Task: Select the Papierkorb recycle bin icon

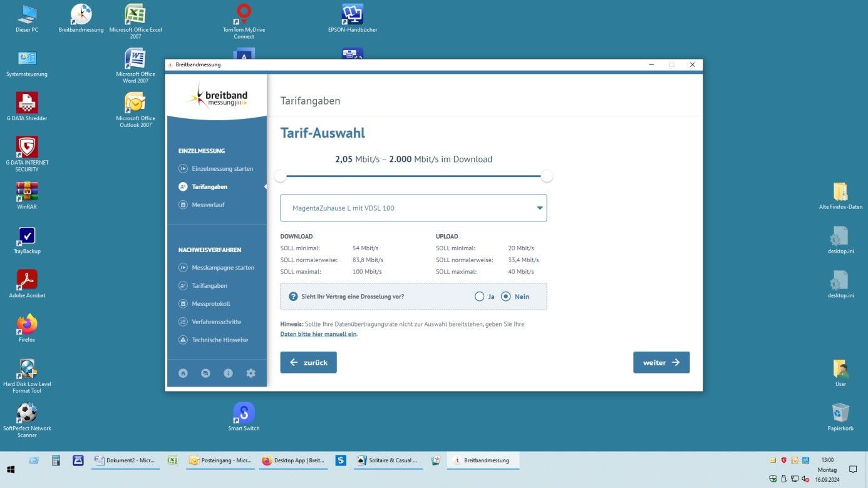Action: [x=840, y=417]
